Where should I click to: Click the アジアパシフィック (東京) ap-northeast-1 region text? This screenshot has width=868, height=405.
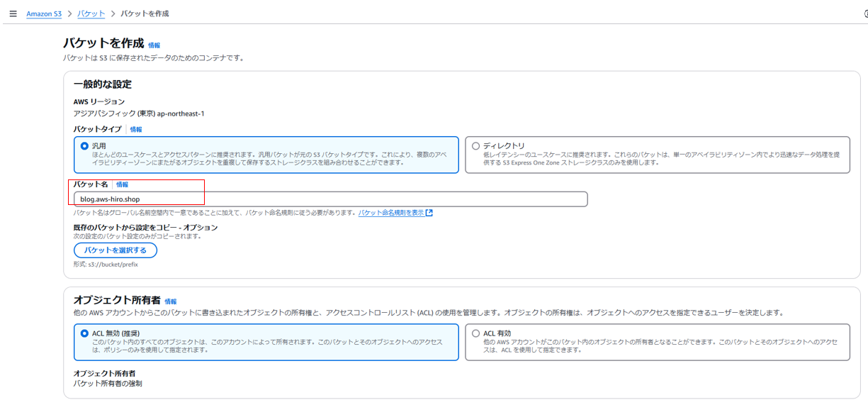[139, 113]
